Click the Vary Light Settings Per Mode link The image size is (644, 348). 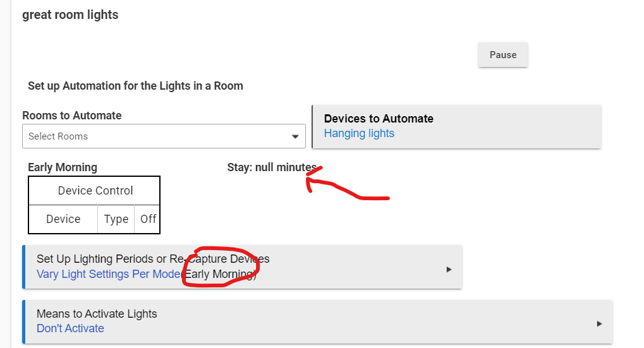109,274
